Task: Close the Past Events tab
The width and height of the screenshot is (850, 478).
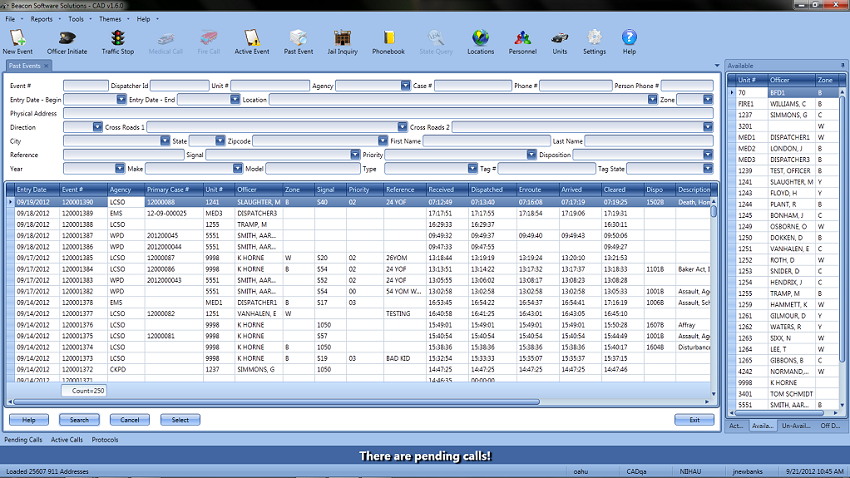Action: point(47,65)
